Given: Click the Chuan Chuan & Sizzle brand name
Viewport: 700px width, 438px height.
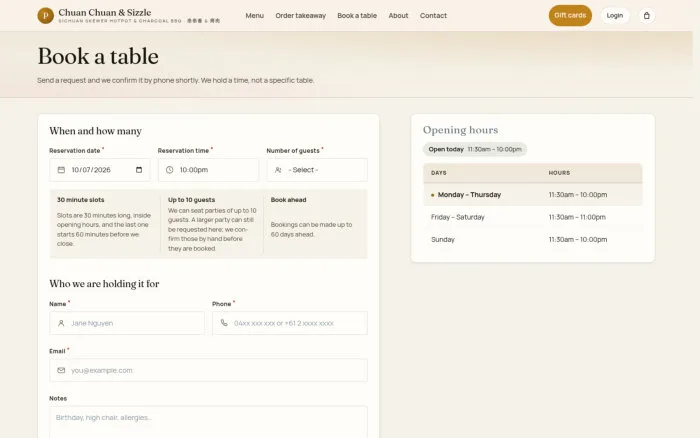Looking at the screenshot, I should point(105,13).
